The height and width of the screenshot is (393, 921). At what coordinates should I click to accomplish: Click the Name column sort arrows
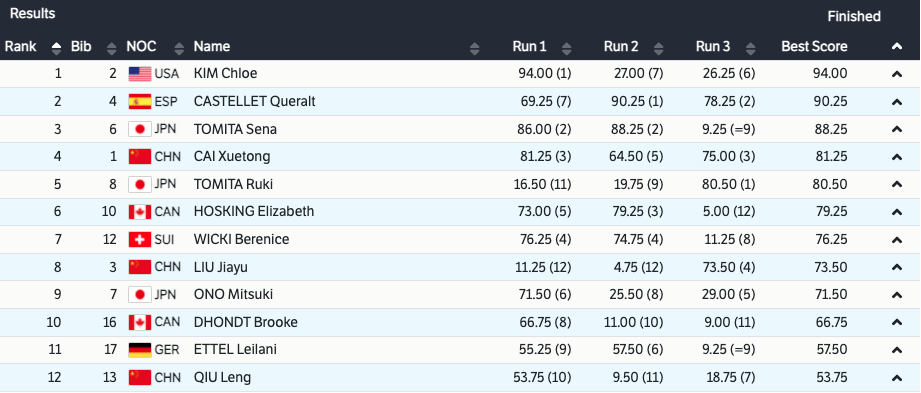point(475,48)
